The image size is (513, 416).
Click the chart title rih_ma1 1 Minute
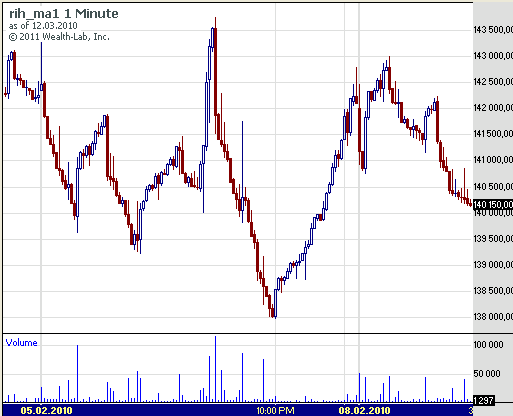pos(64,14)
